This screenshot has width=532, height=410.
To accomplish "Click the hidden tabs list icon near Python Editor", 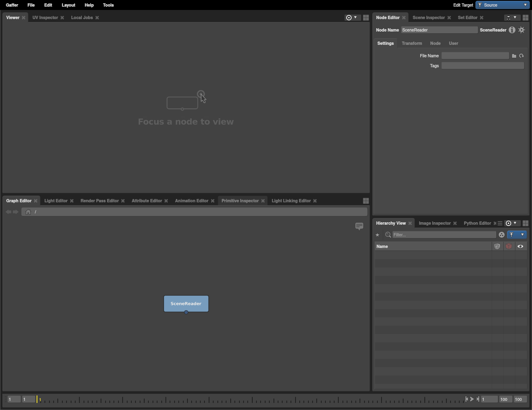I will [500, 223].
